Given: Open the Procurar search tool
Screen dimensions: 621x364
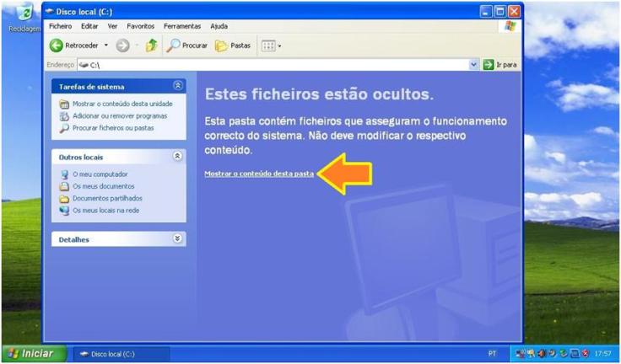Looking at the screenshot, I should pos(186,45).
